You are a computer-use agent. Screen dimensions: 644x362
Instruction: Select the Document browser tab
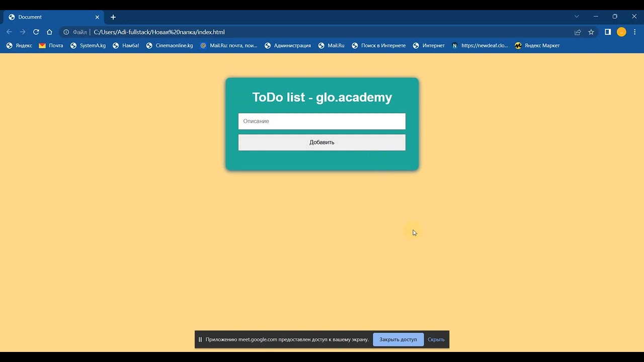click(x=54, y=17)
